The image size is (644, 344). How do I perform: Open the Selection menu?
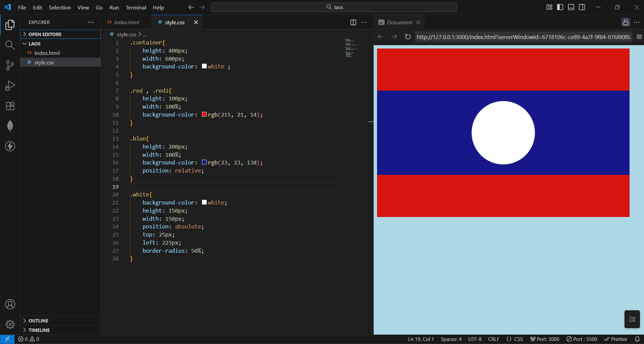60,8
